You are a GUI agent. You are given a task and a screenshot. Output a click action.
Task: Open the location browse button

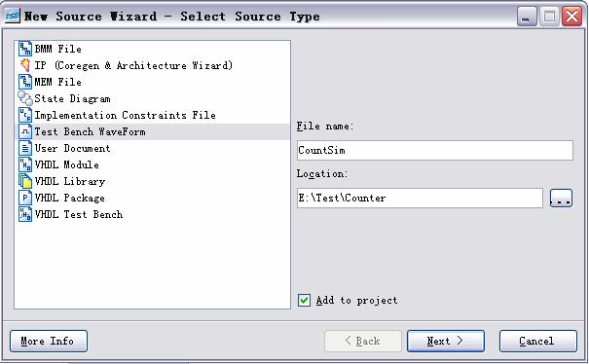point(561,198)
